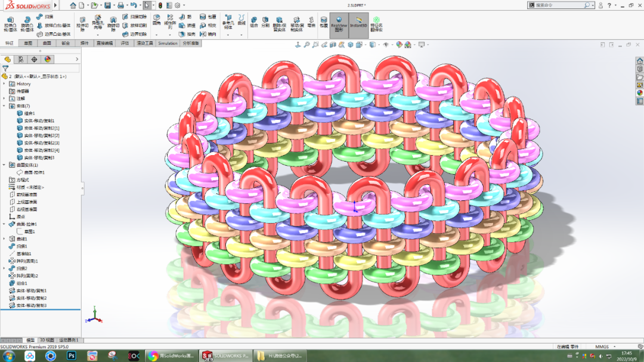644x362 pixels.
Task: Select the 拉伸凸台/基体 (Extruded Boss) tool
Action: point(10,25)
